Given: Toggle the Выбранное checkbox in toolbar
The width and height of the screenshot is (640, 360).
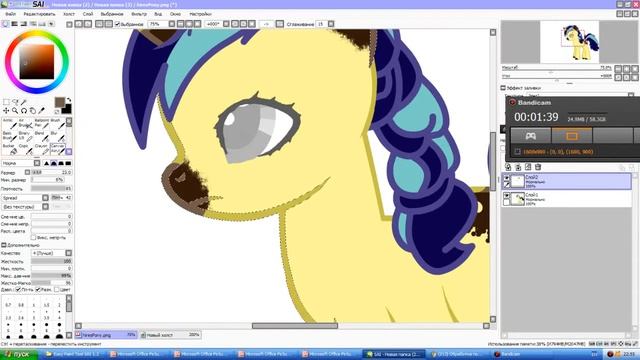Looking at the screenshot, I should pyautogui.click(x=118, y=24).
